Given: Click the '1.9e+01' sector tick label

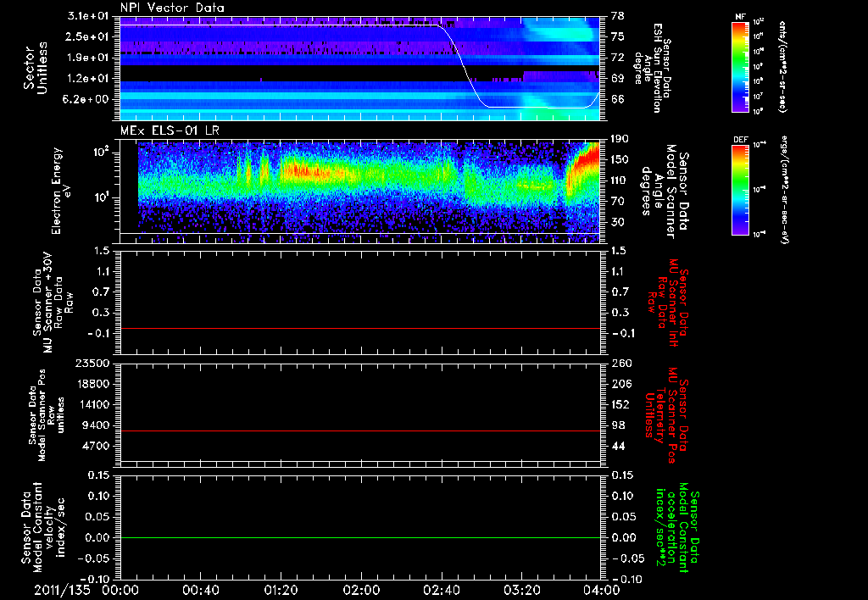Looking at the screenshot, I should (87, 58).
